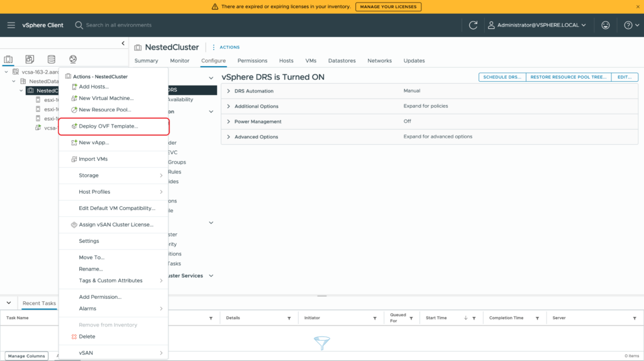Screen dimensions: 644x361
Task: Open Administrator@VSPHERE.LOCAL user dropdown
Action: 537,25
